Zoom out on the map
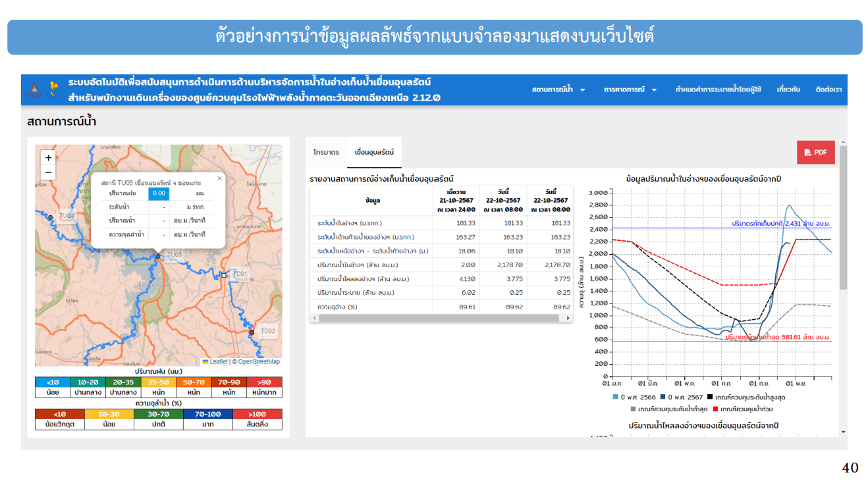Screen dimensions: 868x487 [48, 172]
